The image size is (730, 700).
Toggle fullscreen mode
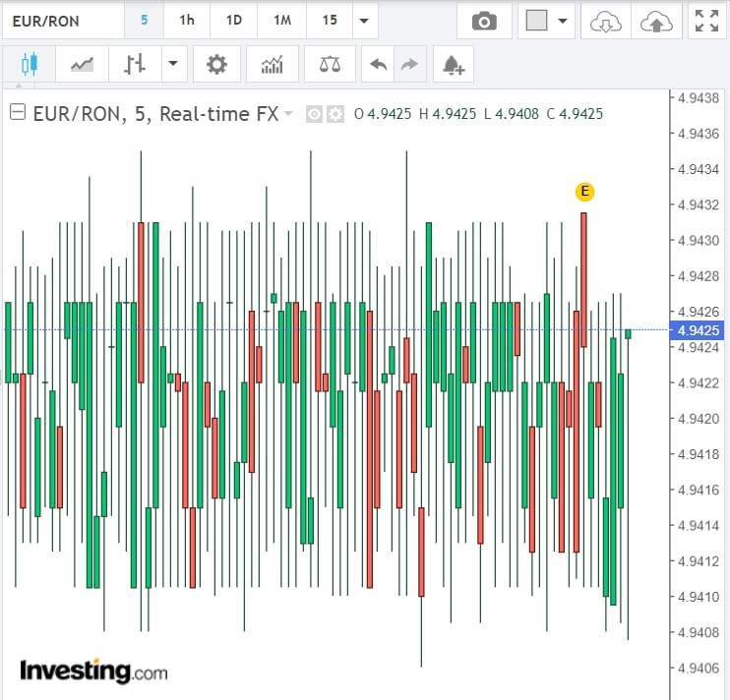click(x=705, y=21)
